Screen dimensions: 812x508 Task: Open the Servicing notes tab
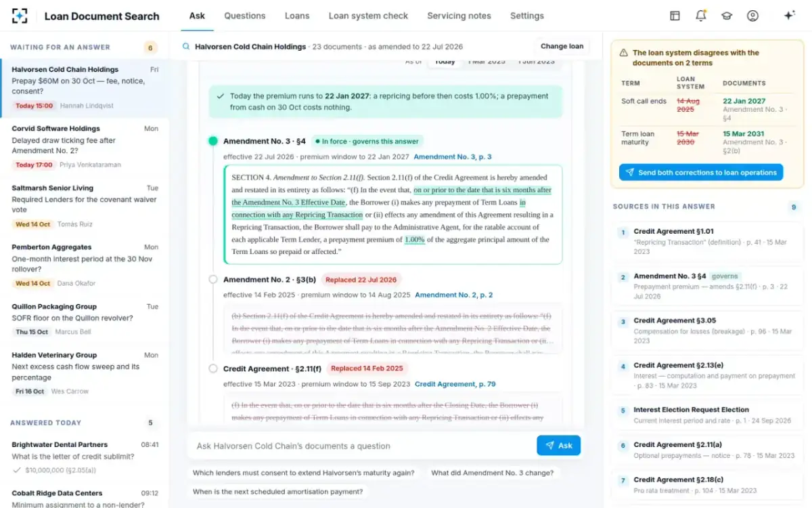459,16
